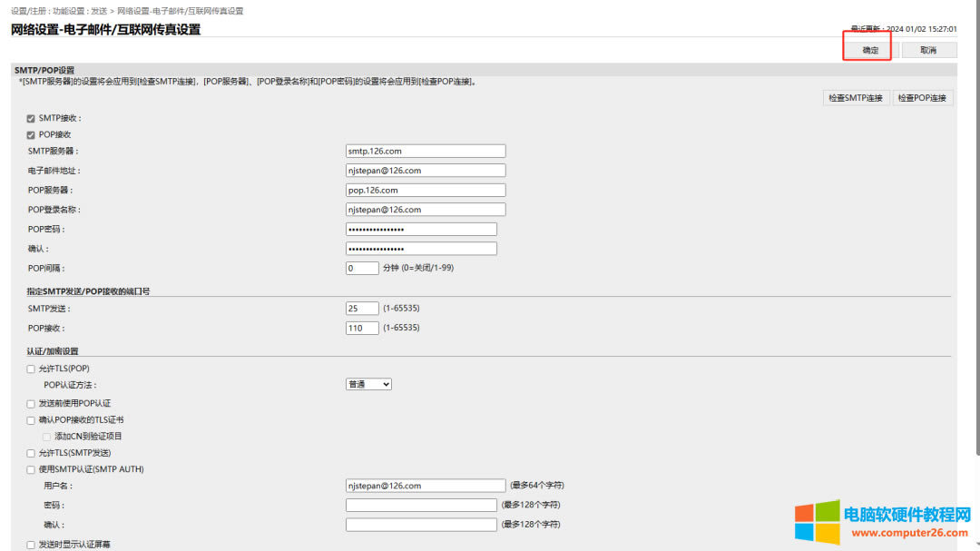Click the 确定 button to confirm settings
980x551 pixels.
click(x=869, y=50)
